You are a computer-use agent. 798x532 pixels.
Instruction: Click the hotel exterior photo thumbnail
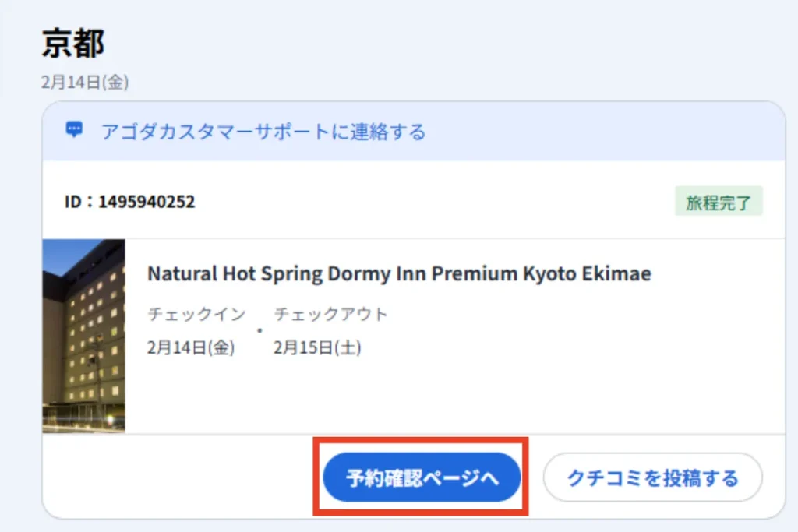(84, 333)
